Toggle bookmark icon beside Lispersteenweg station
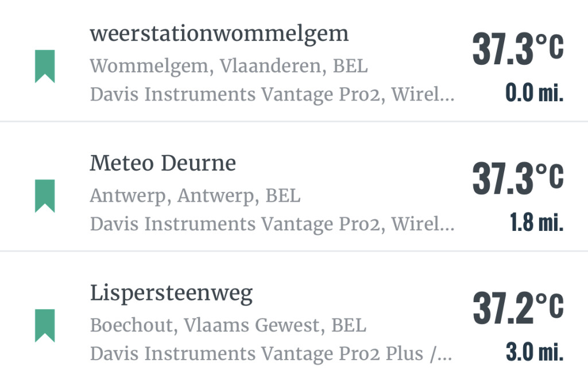 [45, 325]
